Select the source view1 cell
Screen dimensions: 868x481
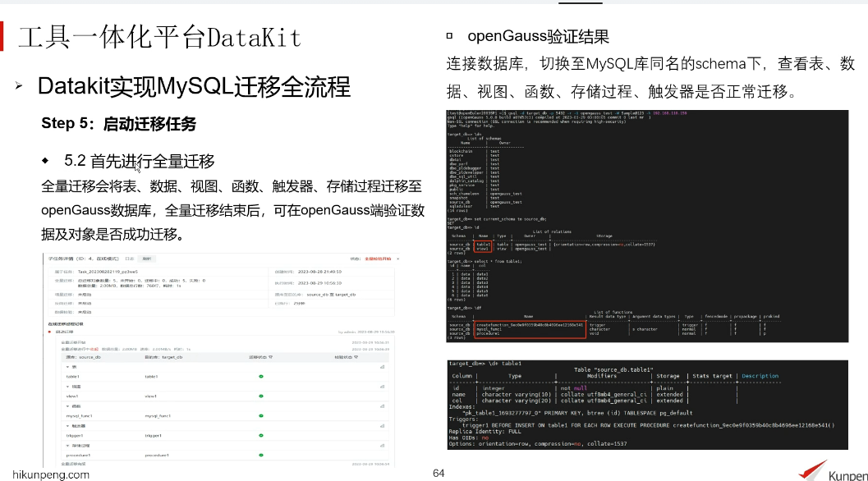pos(72,396)
